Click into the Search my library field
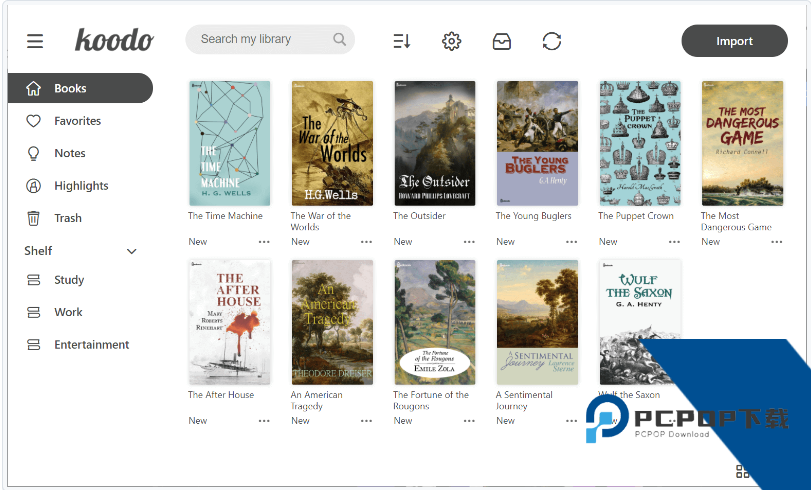 click(x=269, y=39)
